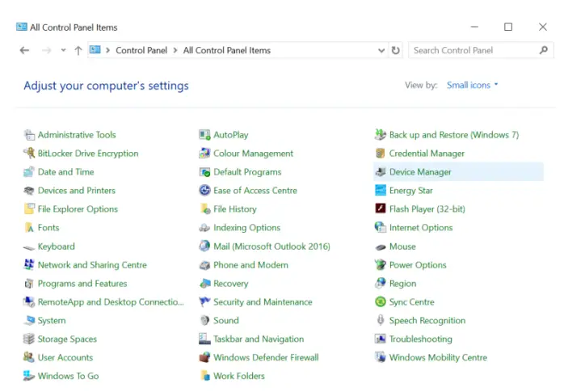Click the Energy Star icon
The width and height of the screenshot is (564, 392).
coord(381,191)
